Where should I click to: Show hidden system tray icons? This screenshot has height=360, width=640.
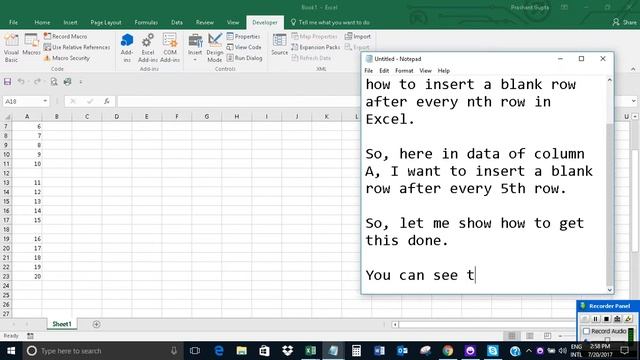click(529, 351)
